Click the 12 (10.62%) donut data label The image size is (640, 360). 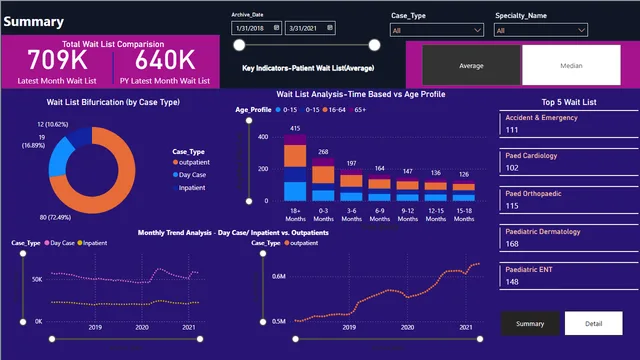tap(53, 124)
